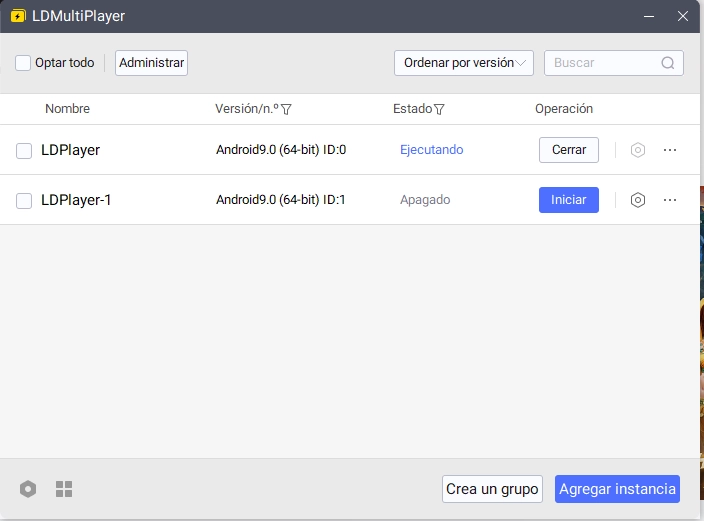The width and height of the screenshot is (704, 521).
Task: Close the running LDPlayer with Cerrar
Action: (568, 150)
